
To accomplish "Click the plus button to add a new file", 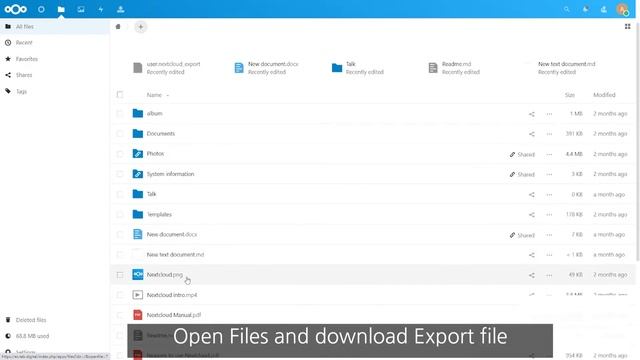I will (x=140, y=27).
